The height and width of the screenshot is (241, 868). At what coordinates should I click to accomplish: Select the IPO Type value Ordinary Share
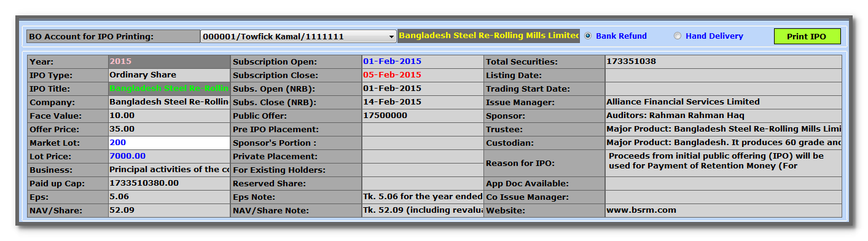point(169,75)
